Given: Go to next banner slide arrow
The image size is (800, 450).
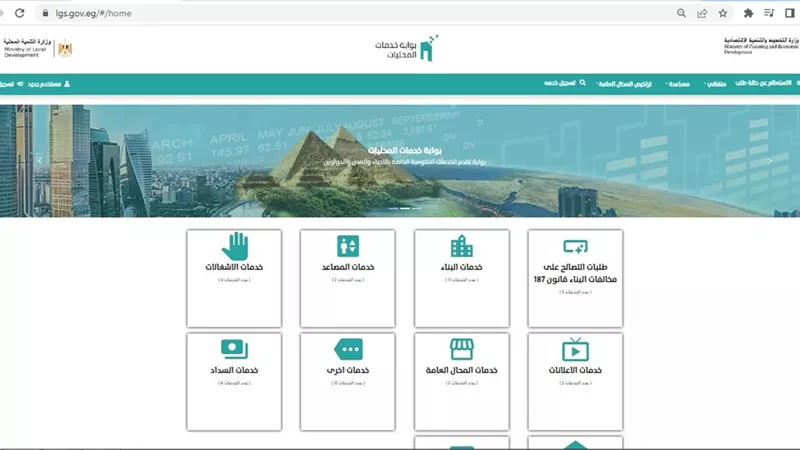Looking at the screenshot, I should pos(770,161).
